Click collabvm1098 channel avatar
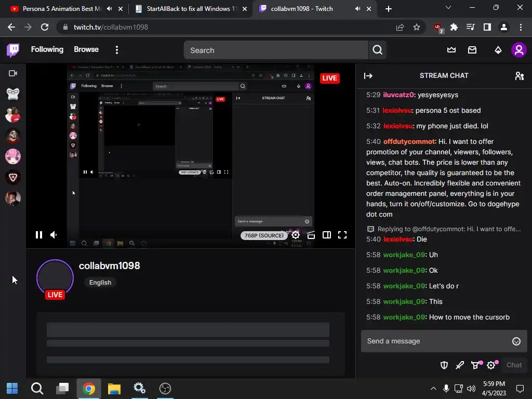The image size is (532, 399). point(55,278)
